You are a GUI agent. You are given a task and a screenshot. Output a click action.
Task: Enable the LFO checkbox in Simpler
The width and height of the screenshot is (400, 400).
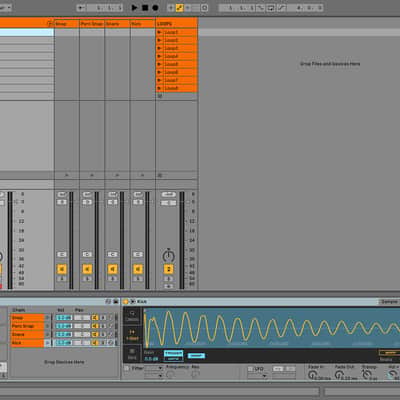click(250, 369)
